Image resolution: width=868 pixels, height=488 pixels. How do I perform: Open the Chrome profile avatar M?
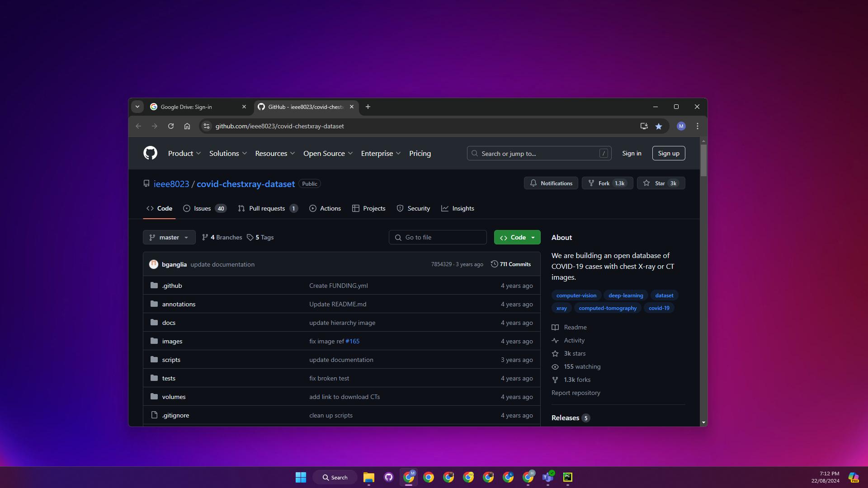[681, 126]
